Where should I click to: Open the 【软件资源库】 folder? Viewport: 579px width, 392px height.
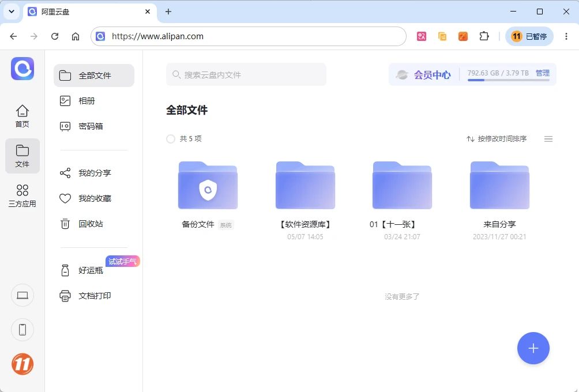[306, 185]
